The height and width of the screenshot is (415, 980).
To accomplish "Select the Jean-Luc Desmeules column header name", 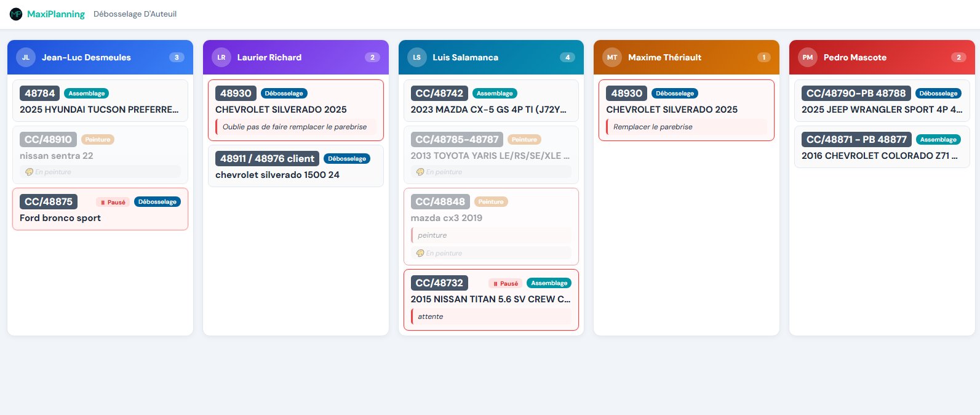I will click(86, 57).
